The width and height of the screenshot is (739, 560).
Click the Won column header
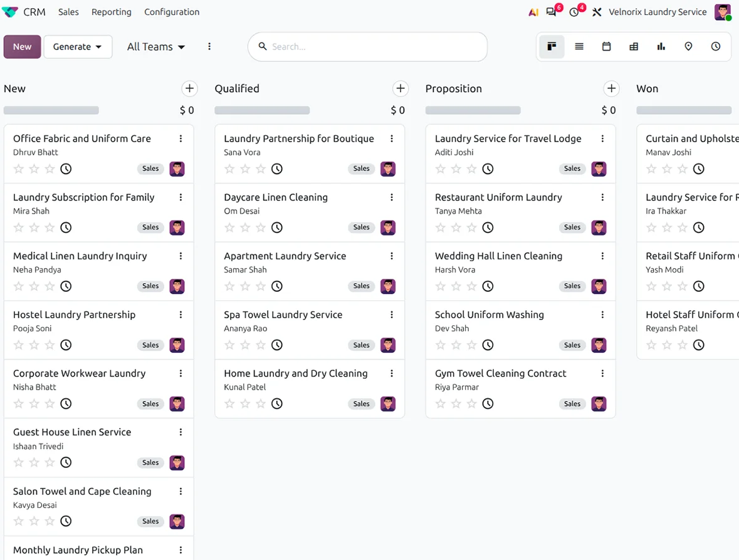click(647, 88)
